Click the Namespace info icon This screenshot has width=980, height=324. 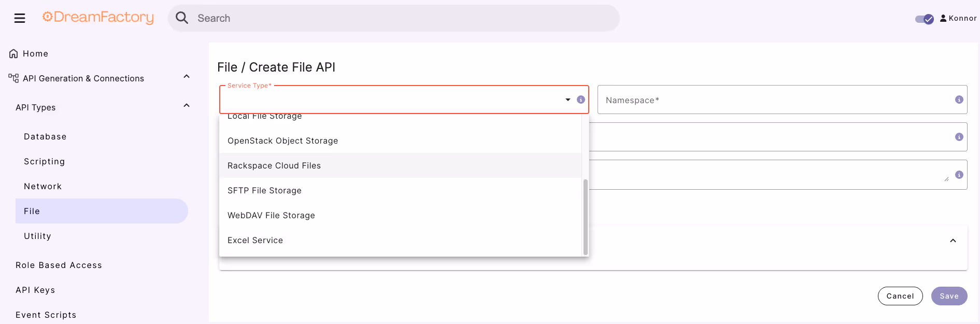[959, 100]
